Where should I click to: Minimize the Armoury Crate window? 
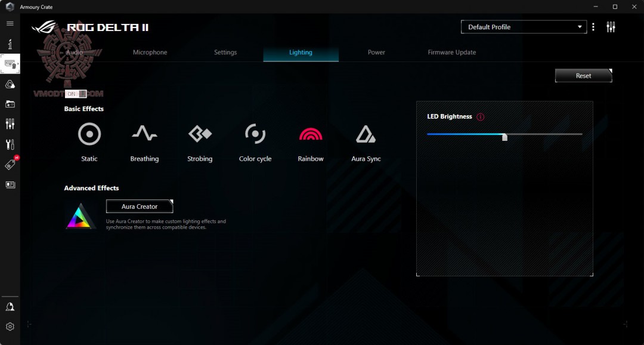pos(596,7)
